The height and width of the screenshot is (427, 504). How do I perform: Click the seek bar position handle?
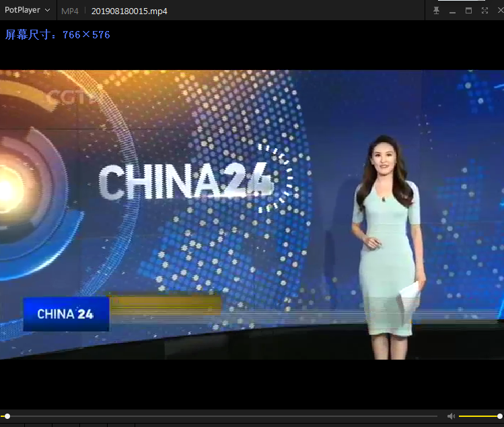pyautogui.click(x=7, y=416)
